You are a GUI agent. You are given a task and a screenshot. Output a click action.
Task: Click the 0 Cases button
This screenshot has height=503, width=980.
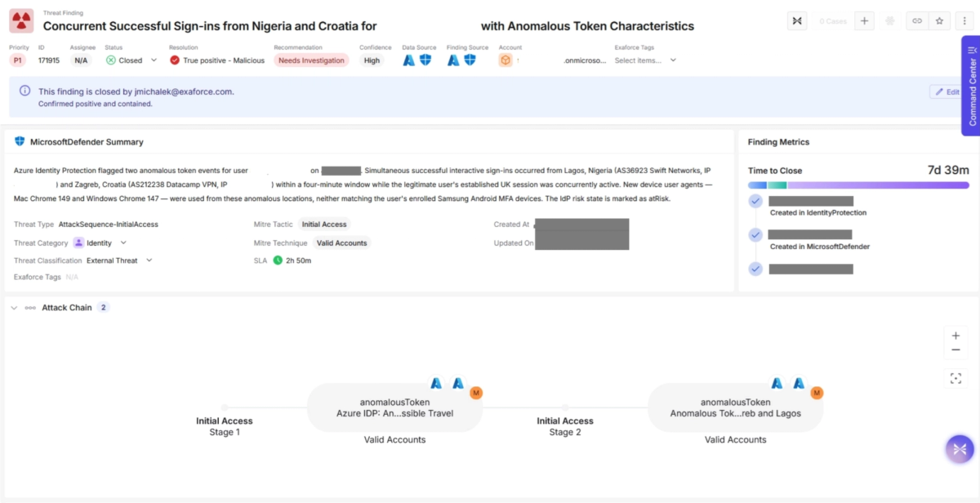click(832, 21)
